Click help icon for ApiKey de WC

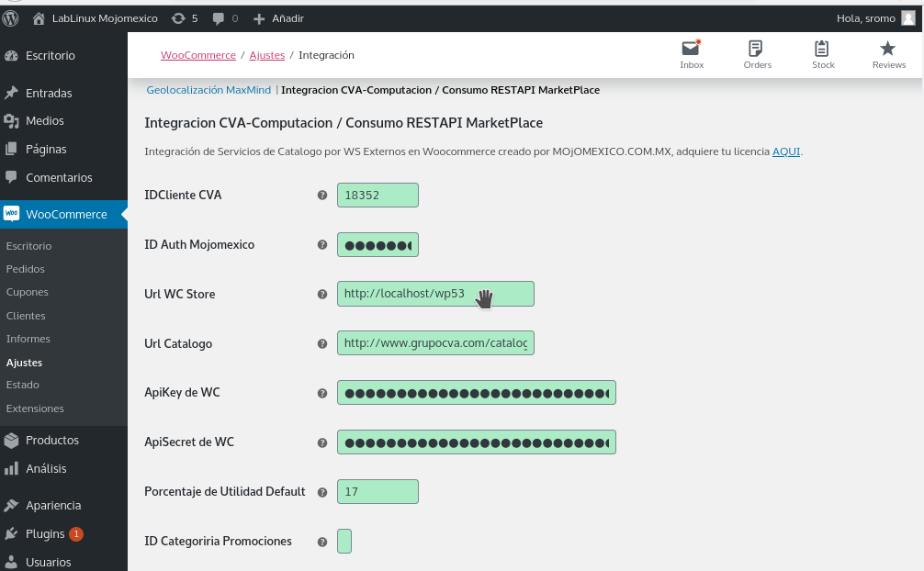[x=322, y=393]
